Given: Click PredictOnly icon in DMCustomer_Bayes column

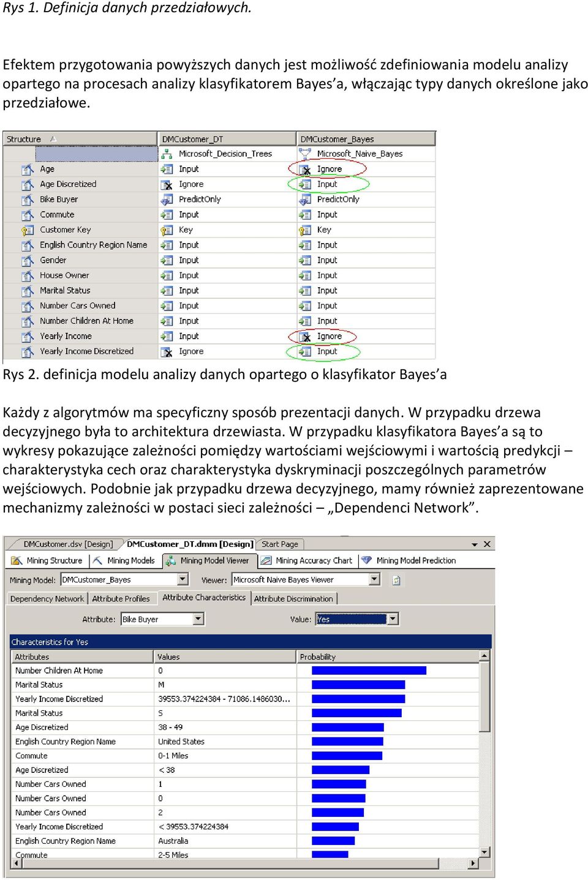Looking at the screenshot, I should (x=305, y=200).
